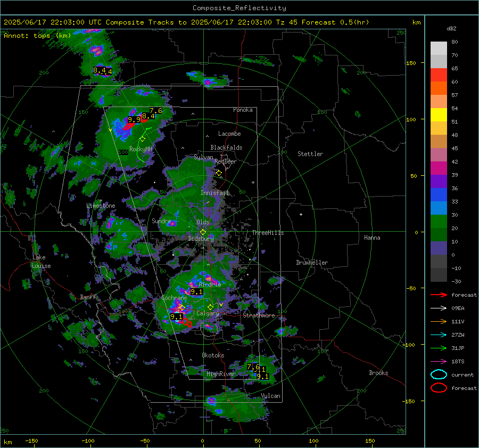Select the 9.1 tops label beside Airdrie
The image size is (479, 448).
tap(196, 292)
